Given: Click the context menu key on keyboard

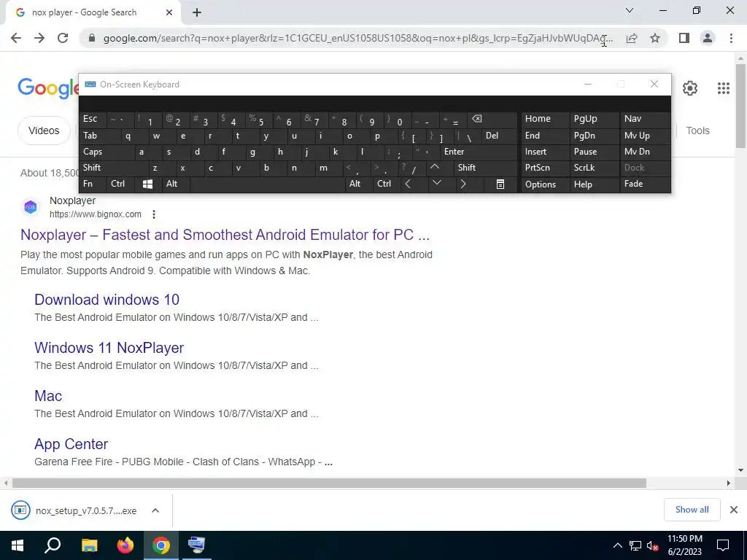Looking at the screenshot, I should pos(500,184).
